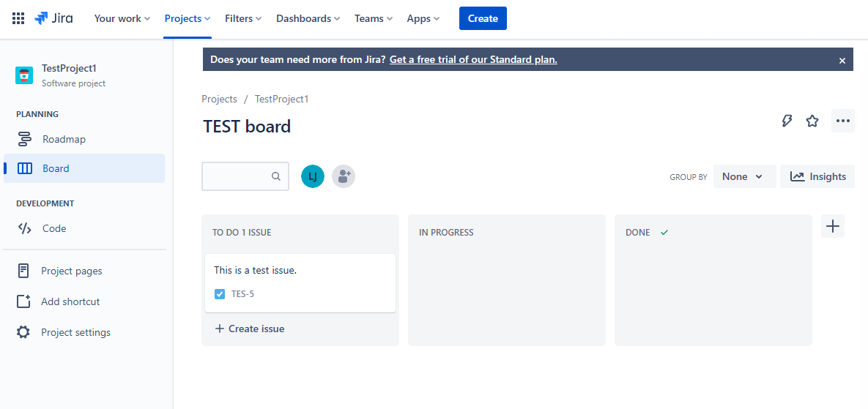Screen dimensions: 868x409
Task: Expand the Group By None dropdown
Action: click(744, 176)
